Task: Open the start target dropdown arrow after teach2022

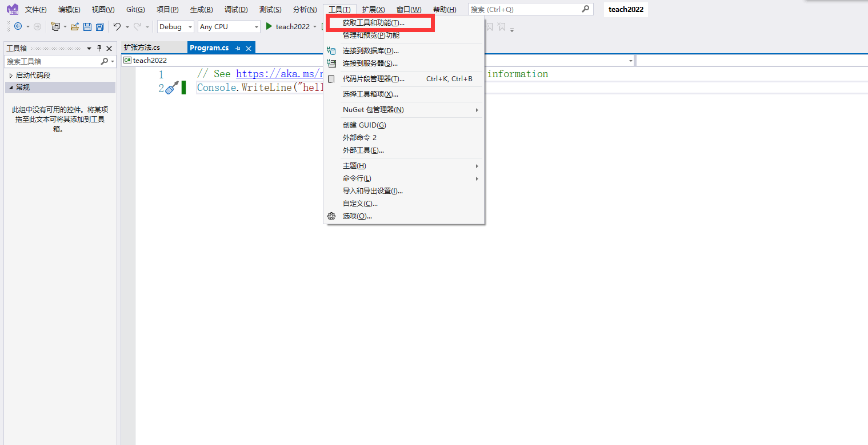Action: tap(314, 26)
